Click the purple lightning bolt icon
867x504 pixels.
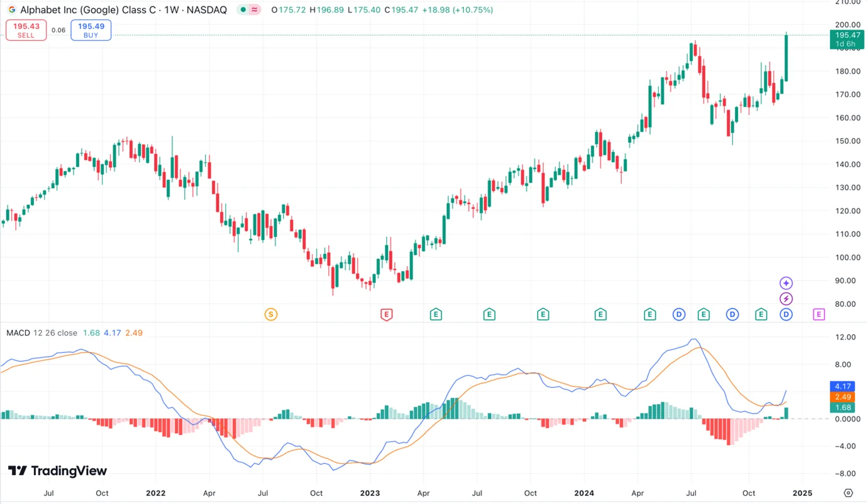(786, 299)
